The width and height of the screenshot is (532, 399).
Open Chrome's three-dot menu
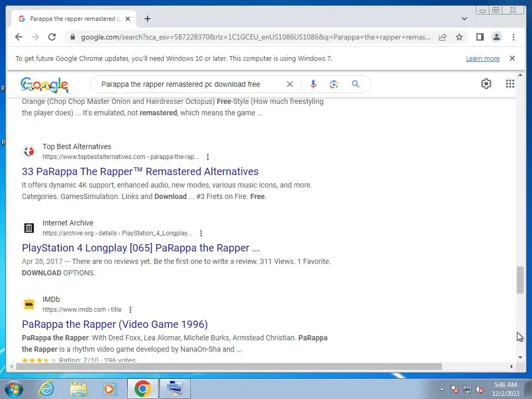coord(513,37)
